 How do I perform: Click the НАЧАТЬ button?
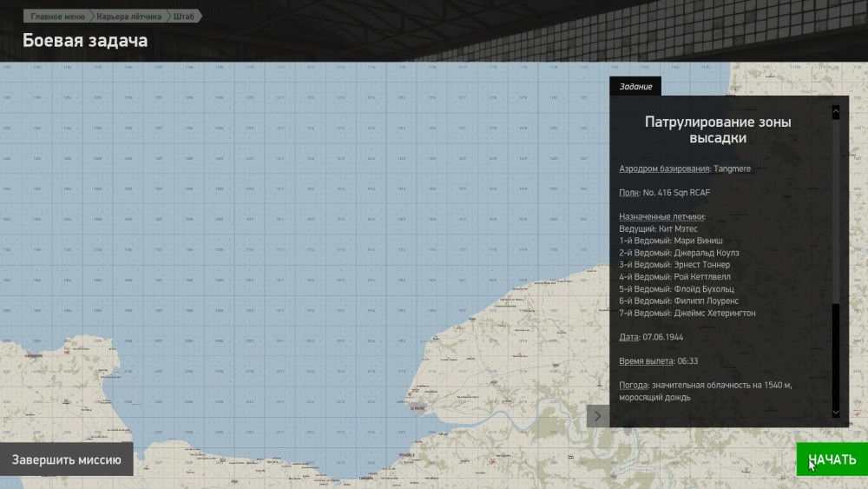[x=832, y=459]
